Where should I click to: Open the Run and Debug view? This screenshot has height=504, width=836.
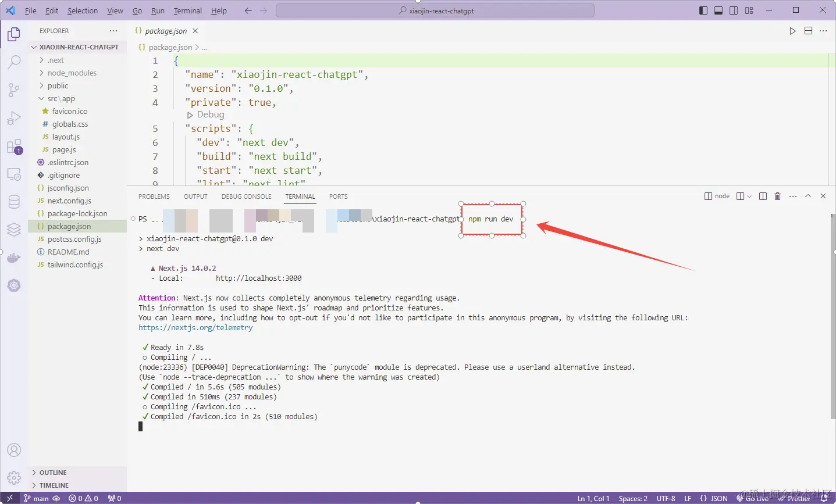coord(14,118)
